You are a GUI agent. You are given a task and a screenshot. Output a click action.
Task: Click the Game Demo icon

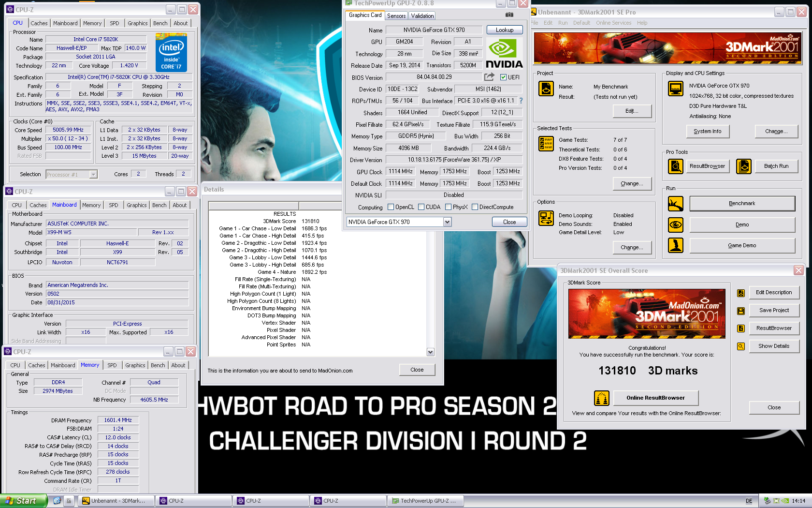[x=675, y=245]
